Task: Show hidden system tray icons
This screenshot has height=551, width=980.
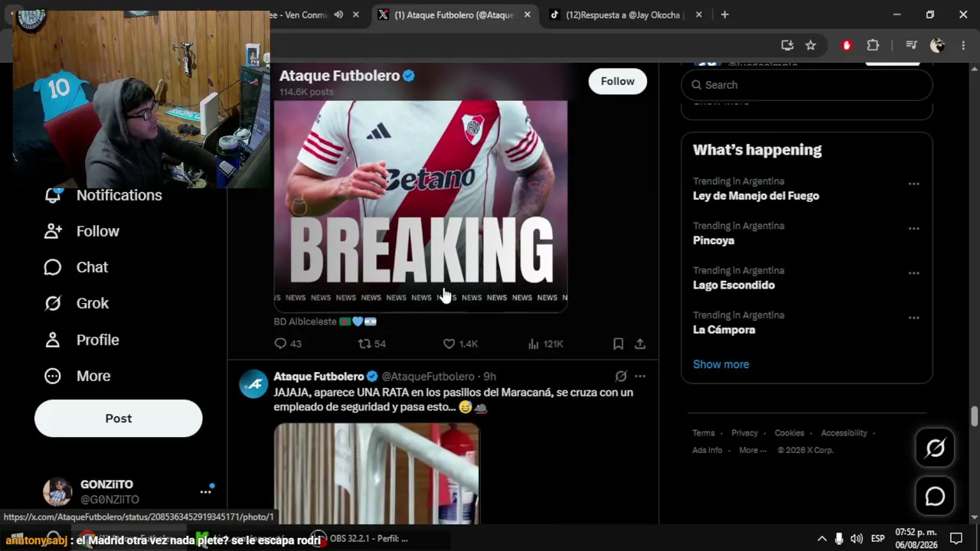Action: tap(822, 539)
